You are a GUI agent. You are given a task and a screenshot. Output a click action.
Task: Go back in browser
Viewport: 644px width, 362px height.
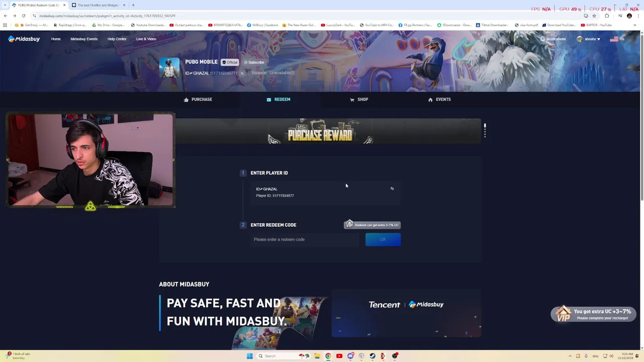pyautogui.click(x=6, y=16)
